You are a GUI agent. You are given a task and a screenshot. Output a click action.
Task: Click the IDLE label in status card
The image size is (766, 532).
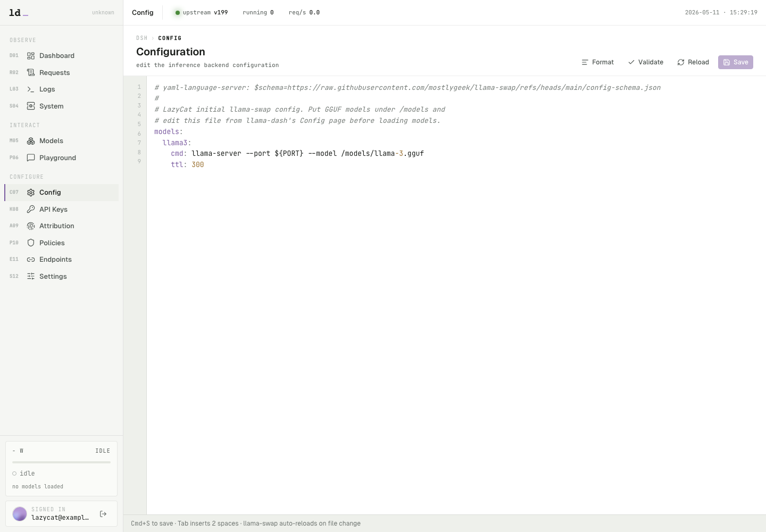[x=103, y=451]
